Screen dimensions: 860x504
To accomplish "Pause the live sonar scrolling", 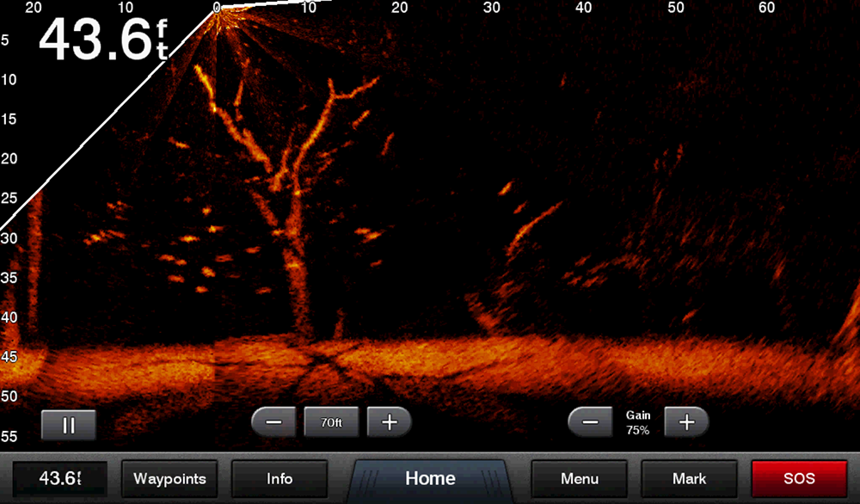I will click(x=69, y=424).
